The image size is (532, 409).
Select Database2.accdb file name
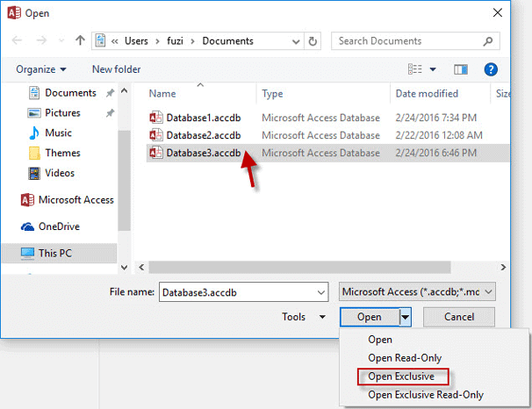204,135
